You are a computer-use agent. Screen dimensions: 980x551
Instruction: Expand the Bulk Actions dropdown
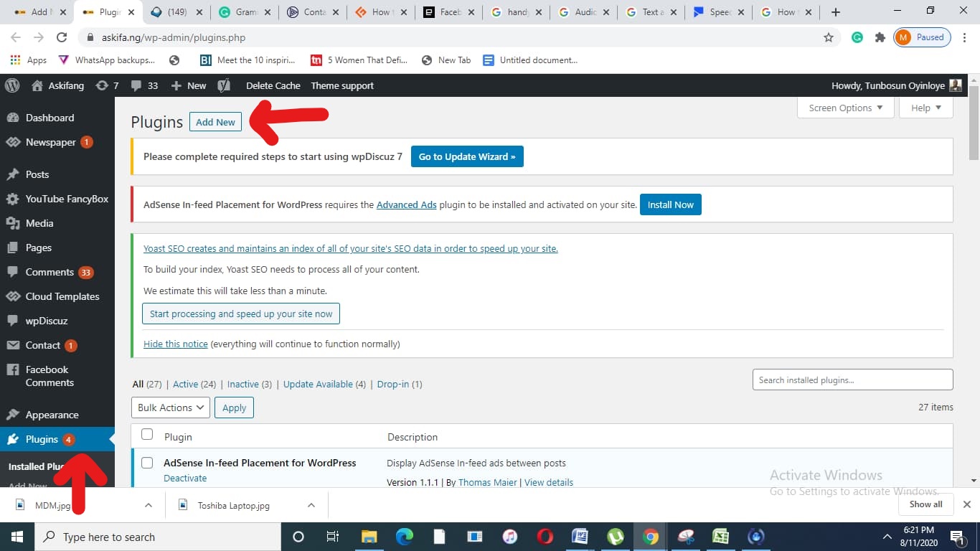pos(171,408)
